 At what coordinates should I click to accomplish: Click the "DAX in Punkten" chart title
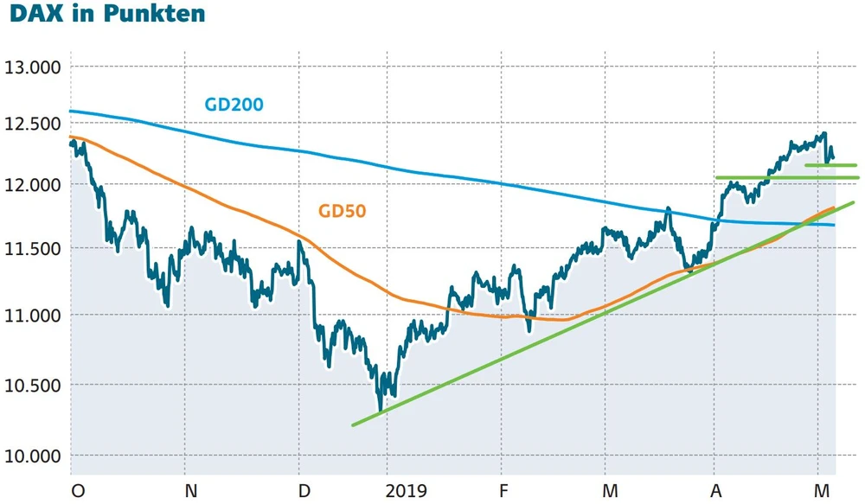106,15
